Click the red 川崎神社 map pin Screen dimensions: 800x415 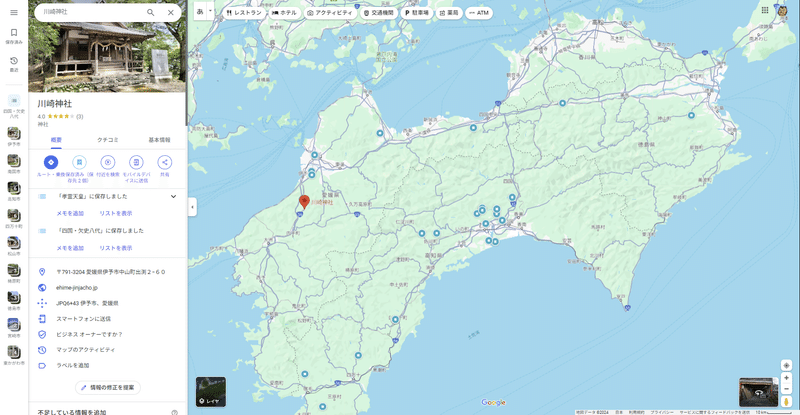304,202
